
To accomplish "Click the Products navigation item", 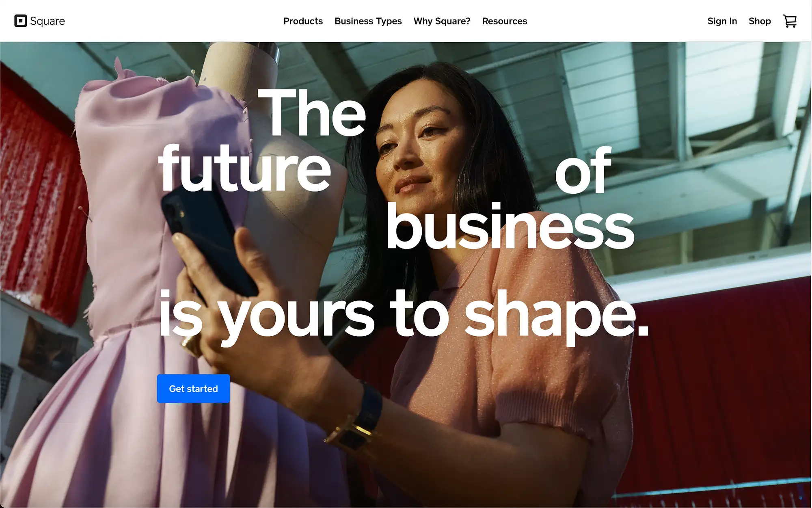I will coord(303,21).
